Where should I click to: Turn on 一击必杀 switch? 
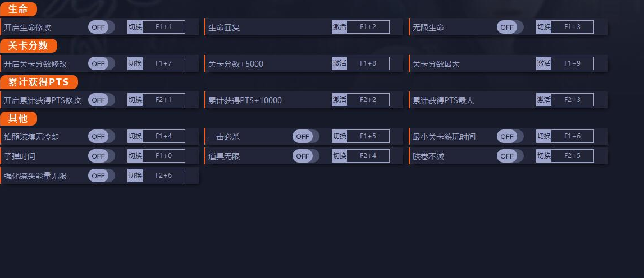click(x=305, y=136)
